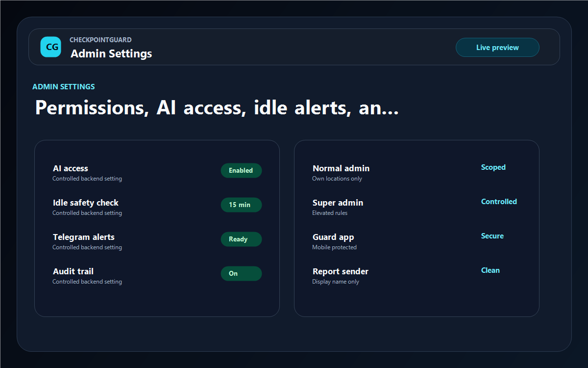Click the ADMIN SETTINGS section eyebrow
The width and height of the screenshot is (588, 368).
[x=64, y=86]
